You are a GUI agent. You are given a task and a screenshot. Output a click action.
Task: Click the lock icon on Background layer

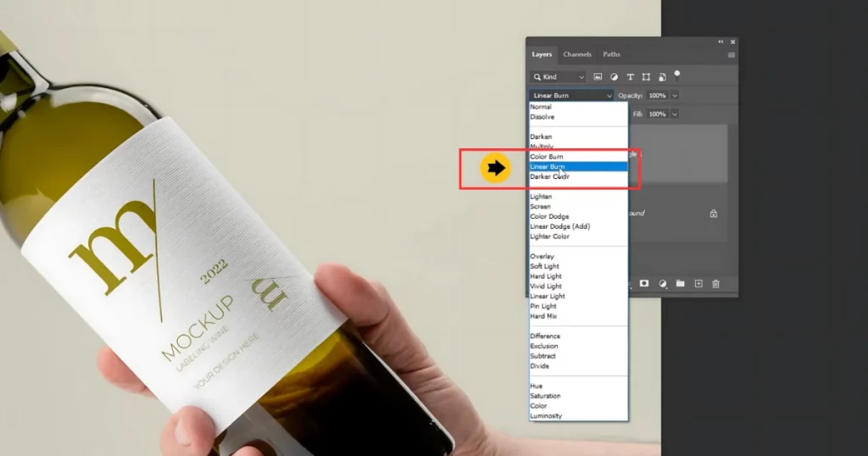tap(714, 214)
